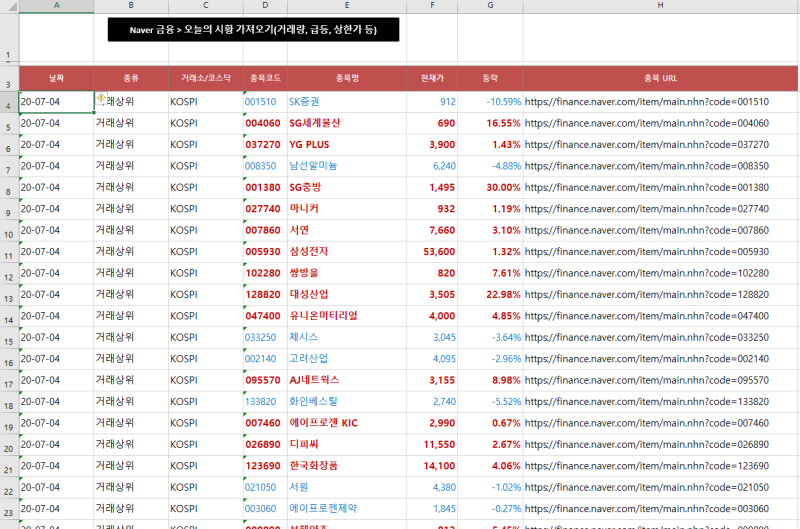Screen dimensions: 800x529
Task: Select column D header
Action: [264, 6]
